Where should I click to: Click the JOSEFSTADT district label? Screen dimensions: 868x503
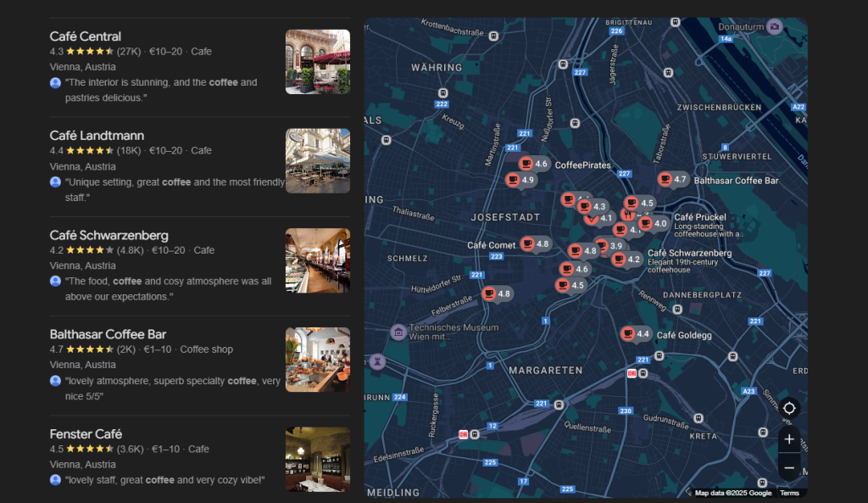pyautogui.click(x=505, y=217)
